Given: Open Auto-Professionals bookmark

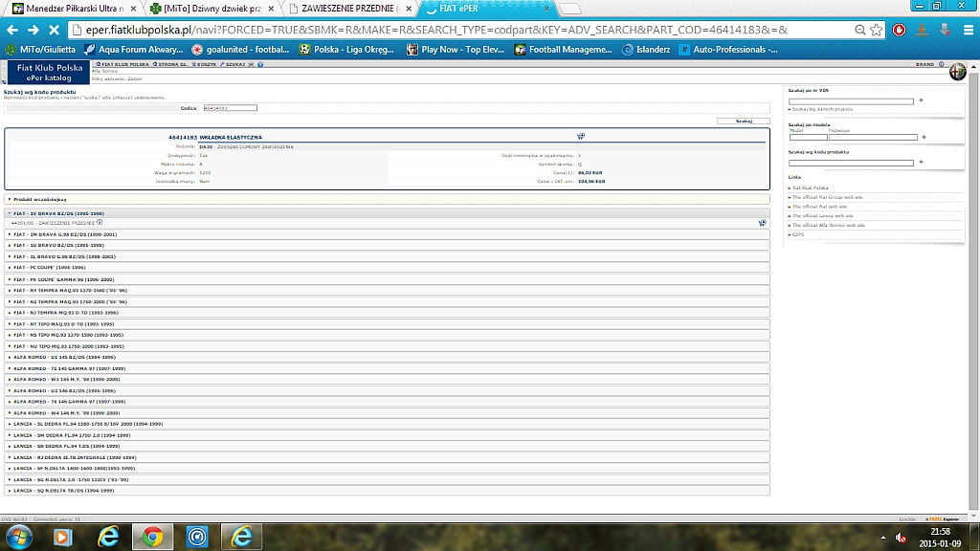Looking at the screenshot, I should [728, 50].
